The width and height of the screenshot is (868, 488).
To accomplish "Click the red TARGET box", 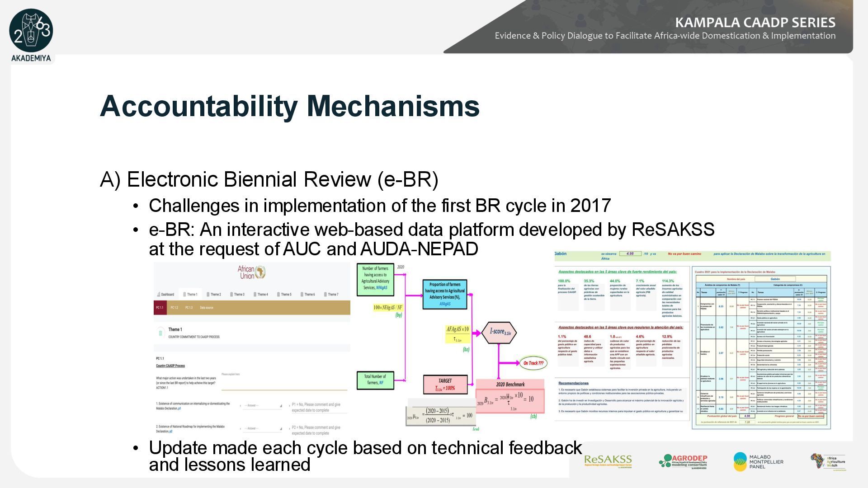I will [445, 385].
